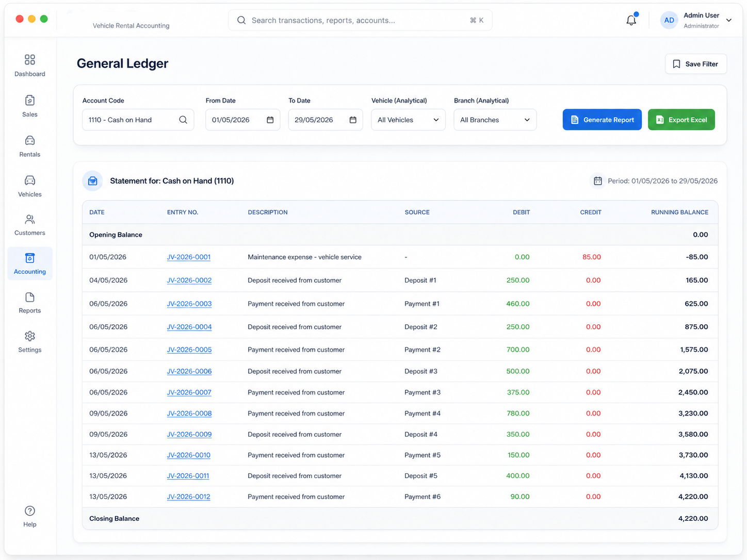747x560 pixels.
Task: Click the DEBIT column header
Action: [x=522, y=212]
